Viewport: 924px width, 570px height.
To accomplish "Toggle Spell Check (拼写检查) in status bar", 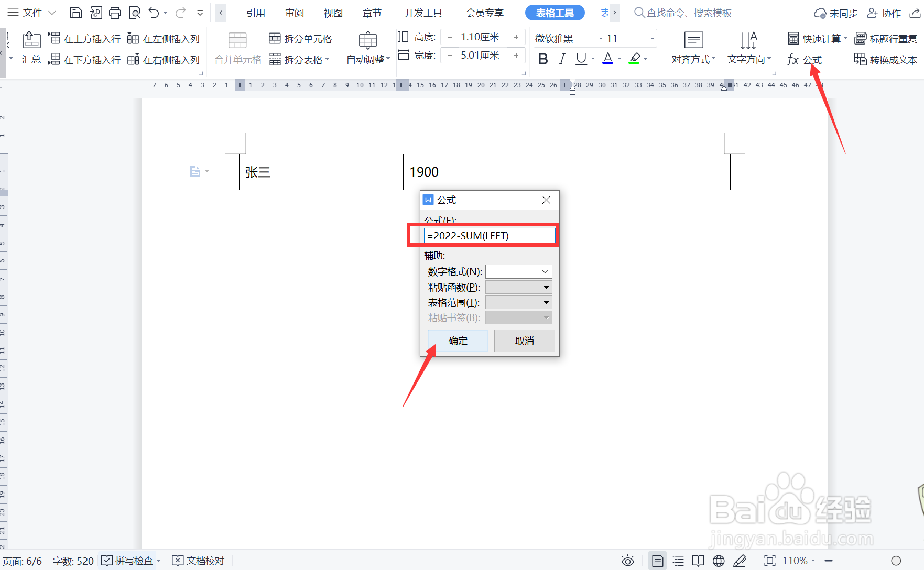I will 127,561.
